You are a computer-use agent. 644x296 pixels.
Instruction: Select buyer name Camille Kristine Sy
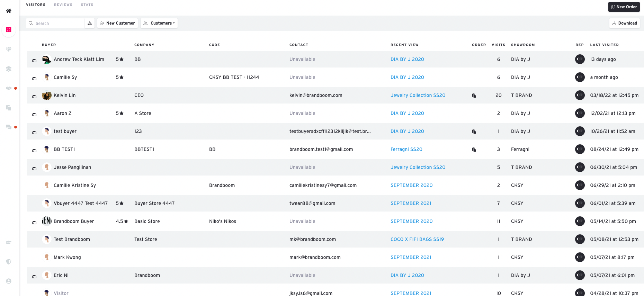[75, 185]
